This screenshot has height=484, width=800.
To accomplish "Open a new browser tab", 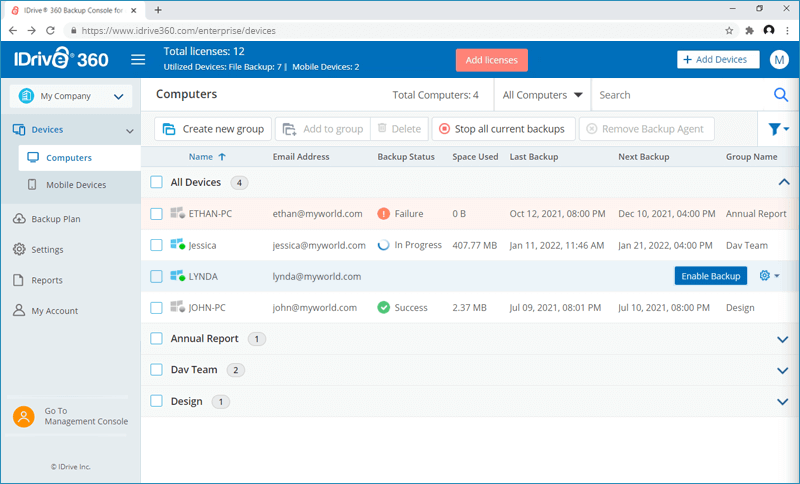I will 158,10.
